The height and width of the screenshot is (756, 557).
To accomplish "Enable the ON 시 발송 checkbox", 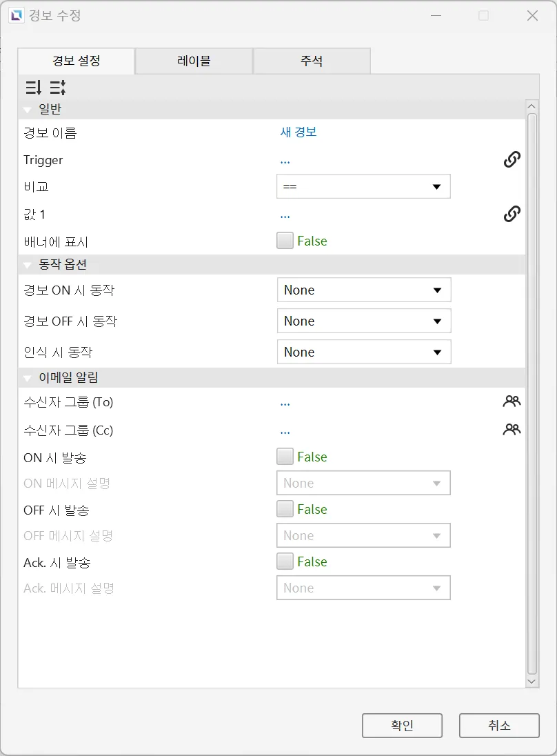I will point(285,457).
